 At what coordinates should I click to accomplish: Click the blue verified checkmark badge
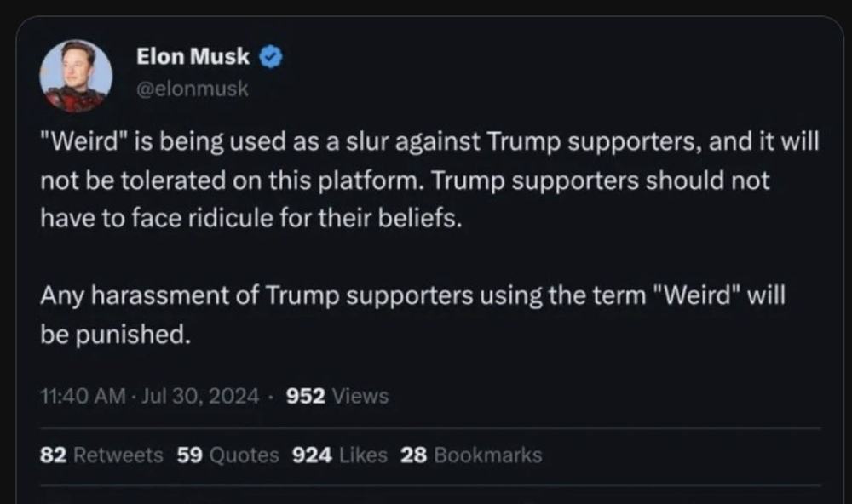pyautogui.click(x=271, y=57)
